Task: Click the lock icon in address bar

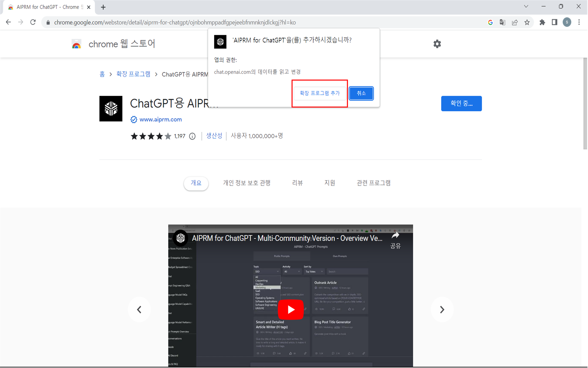Action: pyautogui.click(x=48, y=22)
